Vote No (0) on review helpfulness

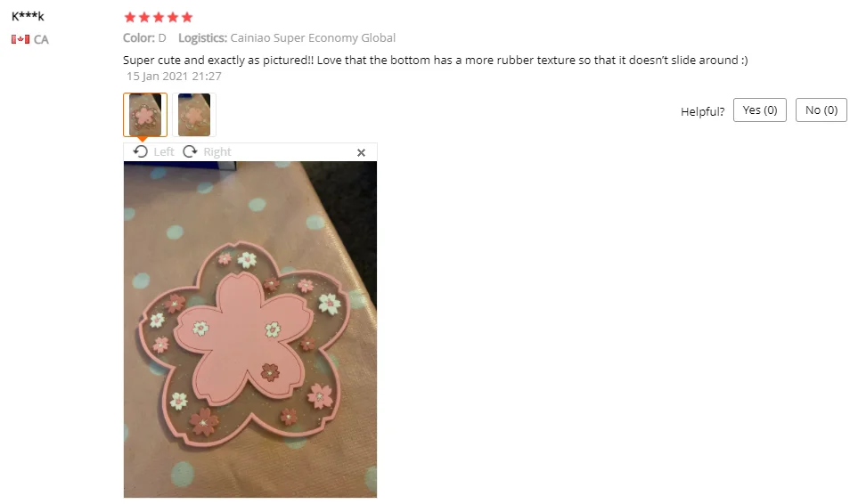pos(821,110)
